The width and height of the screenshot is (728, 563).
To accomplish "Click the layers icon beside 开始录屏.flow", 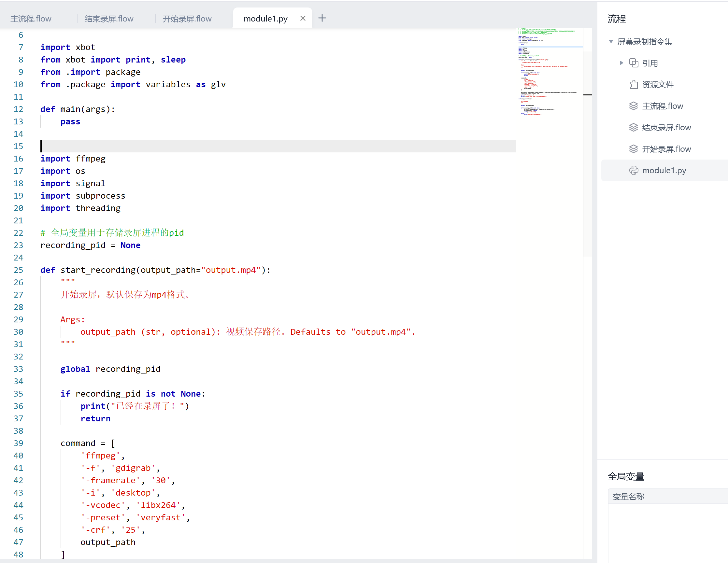I will [x=633, y=149].
